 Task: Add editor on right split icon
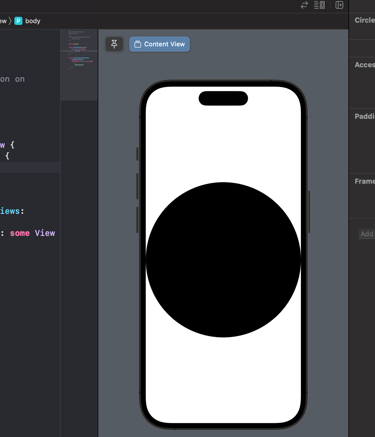(339, 5)
